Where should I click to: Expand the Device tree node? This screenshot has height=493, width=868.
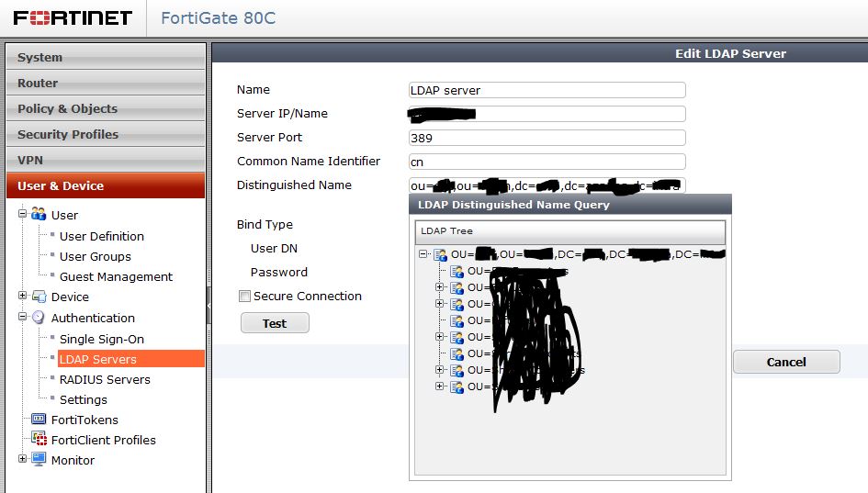pyautogui.click(x=22, y=296)
